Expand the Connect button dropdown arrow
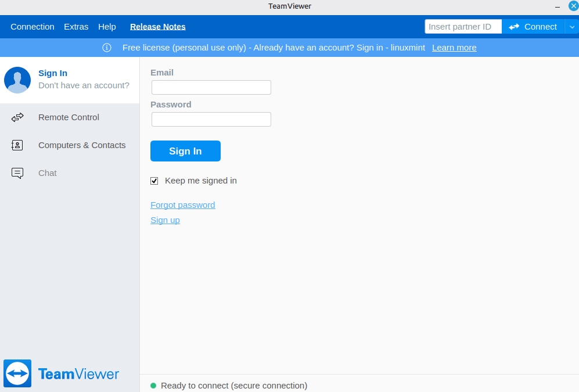The height and width of the screenshot is (392, 579). [x=572, y=26]
